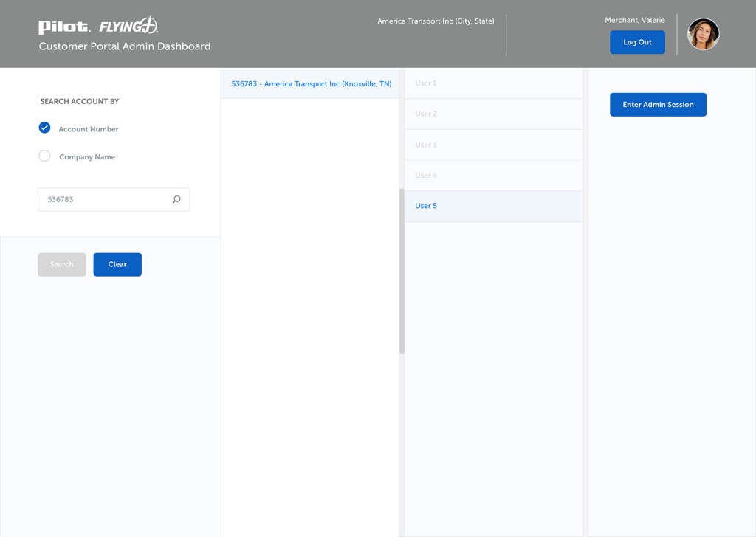This screenshot has width=756, height=537.
Task: Click the Enter Admin Session button
Action: click(658, 105)
